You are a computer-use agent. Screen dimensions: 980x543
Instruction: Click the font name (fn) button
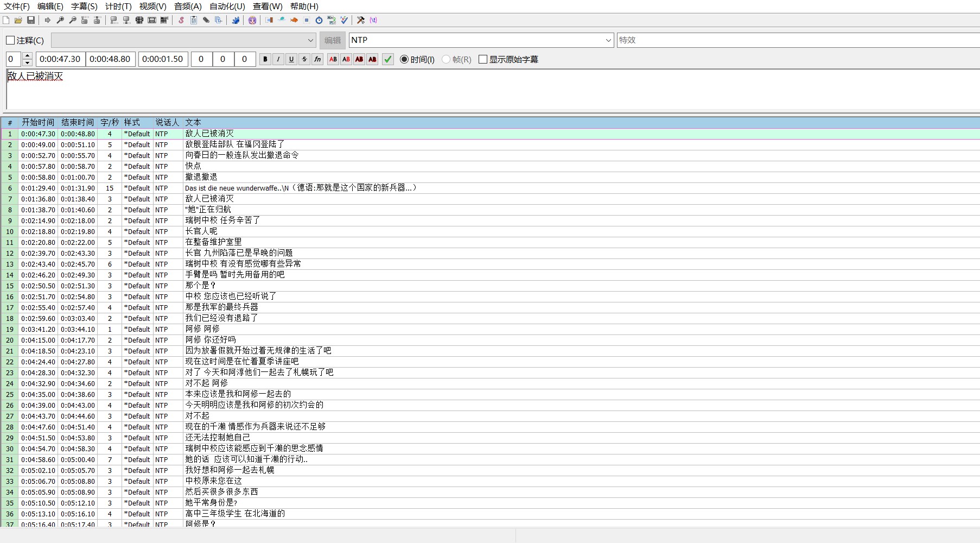pyautogui.click(x=317, y=59)
